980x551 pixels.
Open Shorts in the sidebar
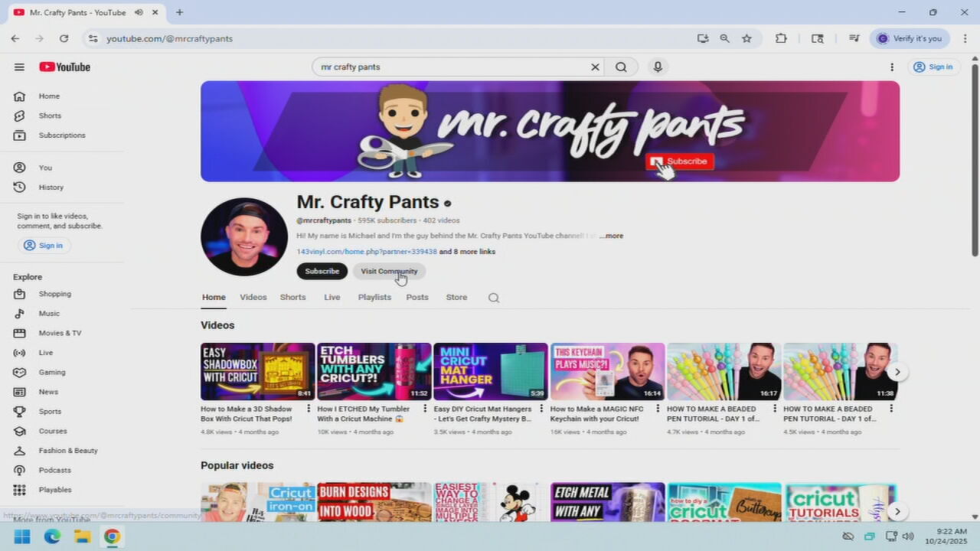click(x=50, y=116)
